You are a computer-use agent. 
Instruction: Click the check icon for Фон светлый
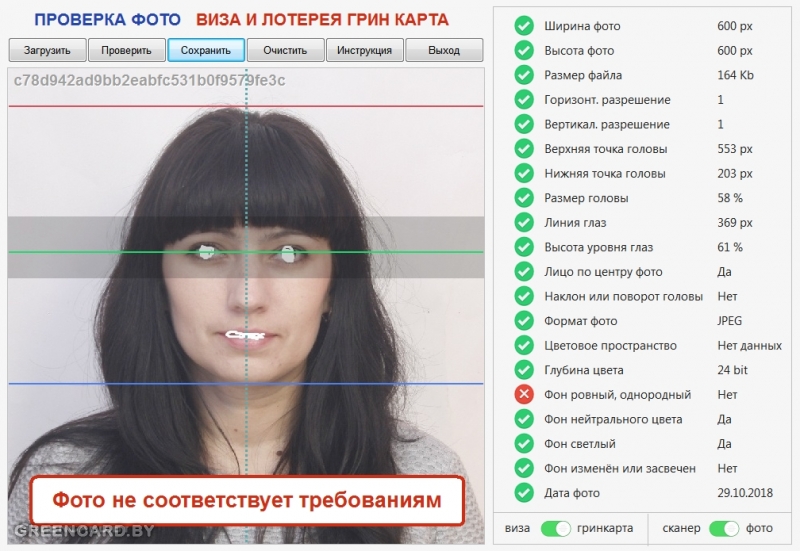(x=524, y=443)
